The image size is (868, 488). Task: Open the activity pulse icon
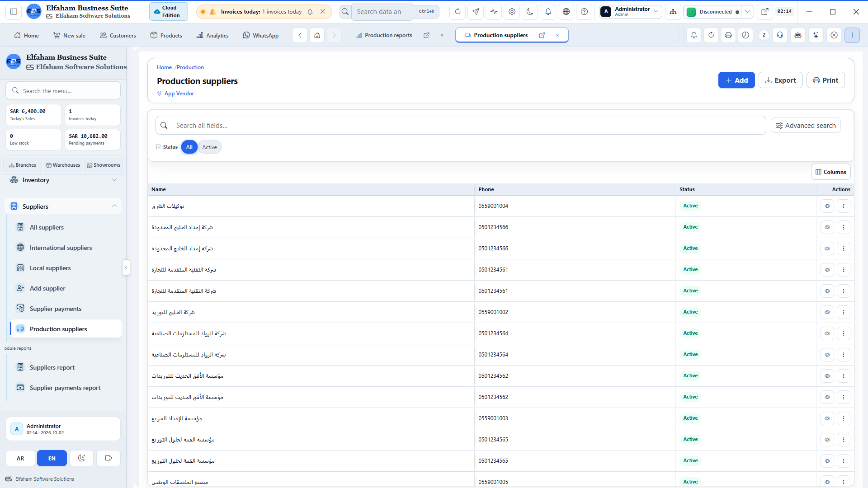coord(494,12)
